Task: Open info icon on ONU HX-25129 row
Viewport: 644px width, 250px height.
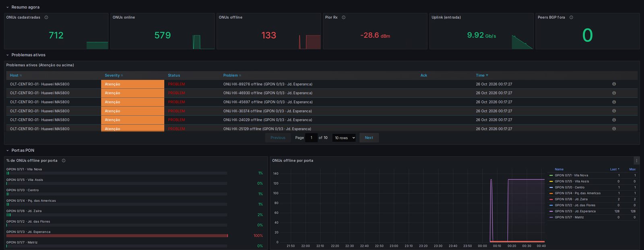Action: [x=614, y=129]
